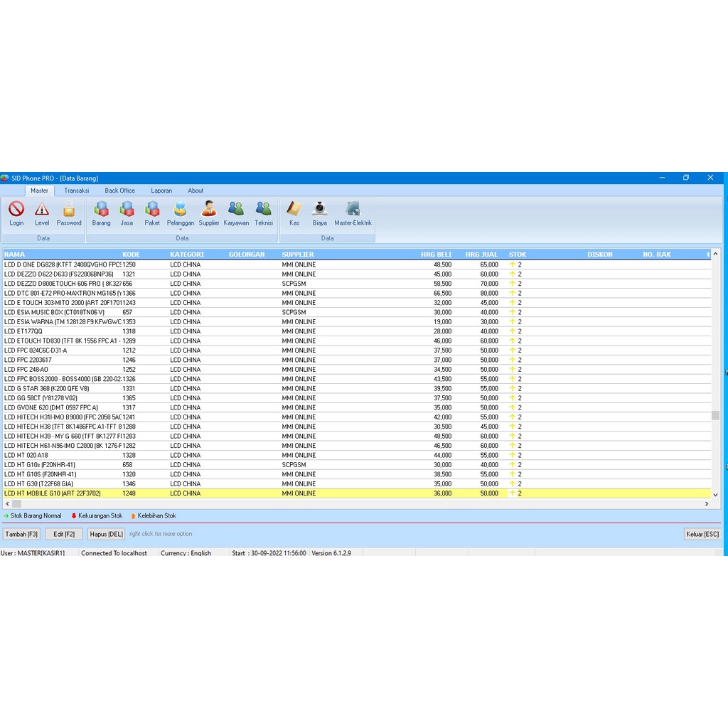
Task: Sort by DISKON column header
Action: (600, 255)
